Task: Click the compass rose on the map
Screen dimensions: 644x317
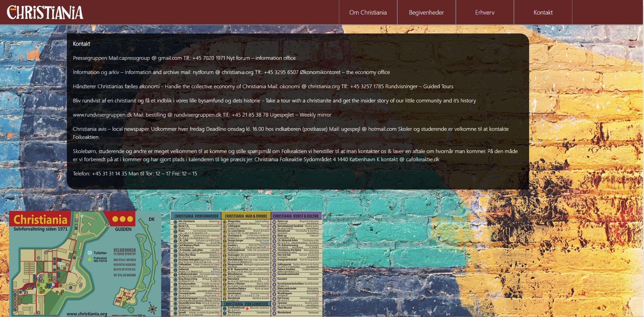Action: pos(152,309)
